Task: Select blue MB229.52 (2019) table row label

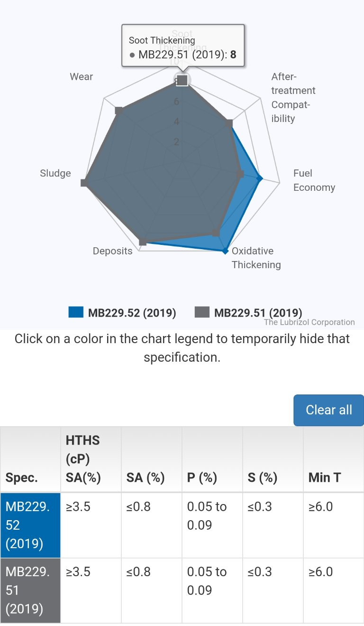Action: point(30,525)
